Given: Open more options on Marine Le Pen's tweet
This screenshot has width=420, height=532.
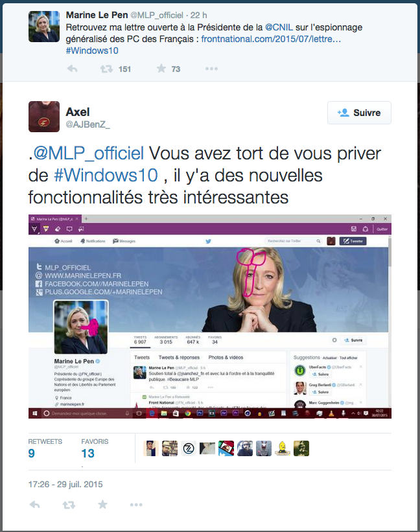Looking at the screenshot, I should (x=211, y=69).
